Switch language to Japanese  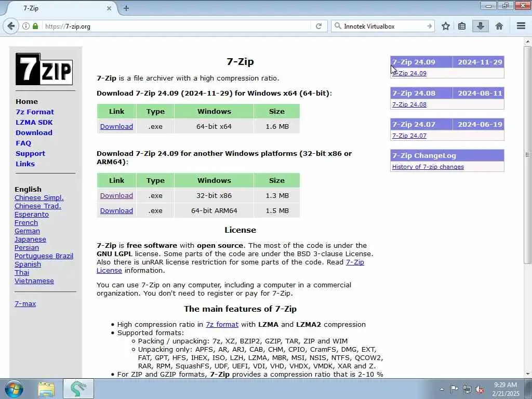tap(30, 239)
